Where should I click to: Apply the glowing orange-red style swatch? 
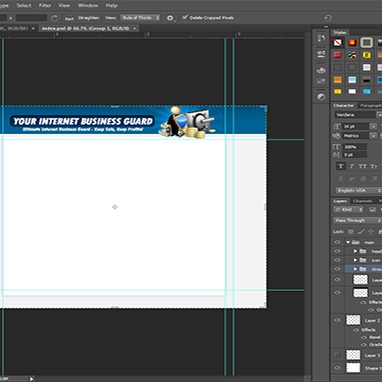pyautogui.click(x=352, y=42)
